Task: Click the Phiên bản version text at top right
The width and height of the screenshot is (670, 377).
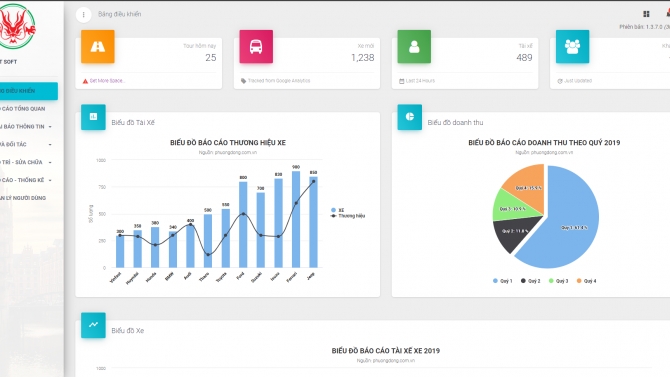Action: (x=644, y=27)
